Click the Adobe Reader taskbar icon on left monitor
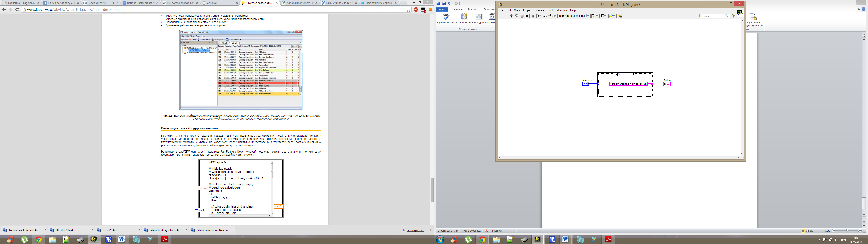Screen dimensions: 868x244 164,240
